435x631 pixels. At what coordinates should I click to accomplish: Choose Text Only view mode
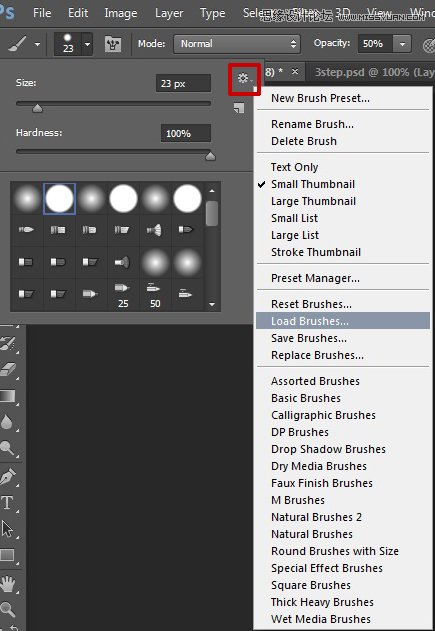(294, 167)
